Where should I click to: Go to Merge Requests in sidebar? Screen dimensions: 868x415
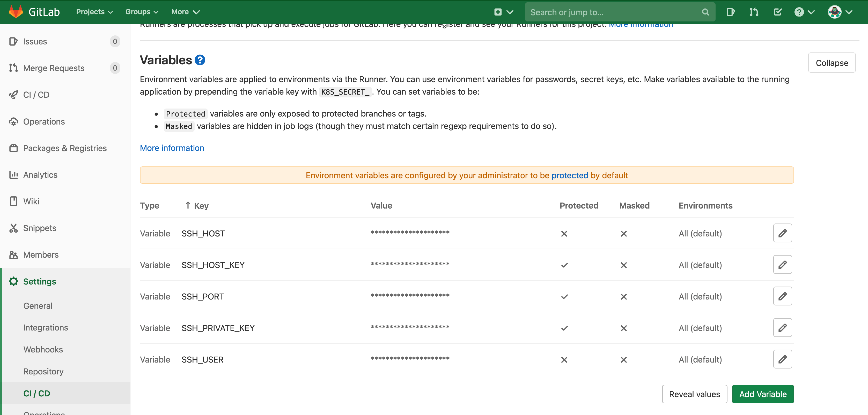pyautogui.click(x=54, y=68)
